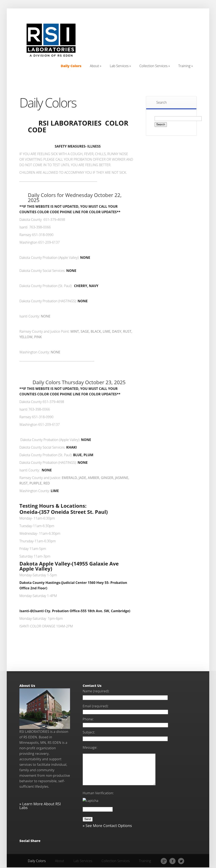Screen dimensions: 216x868
Task: Focus the Name (required) input field
Action: (x=125, y=697)
